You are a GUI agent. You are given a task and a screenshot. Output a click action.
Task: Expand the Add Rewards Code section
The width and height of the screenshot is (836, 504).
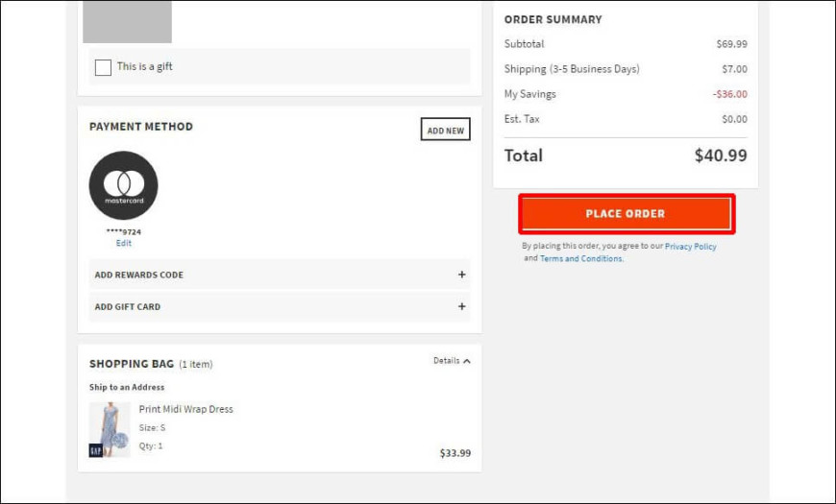(x=280, y=275)
